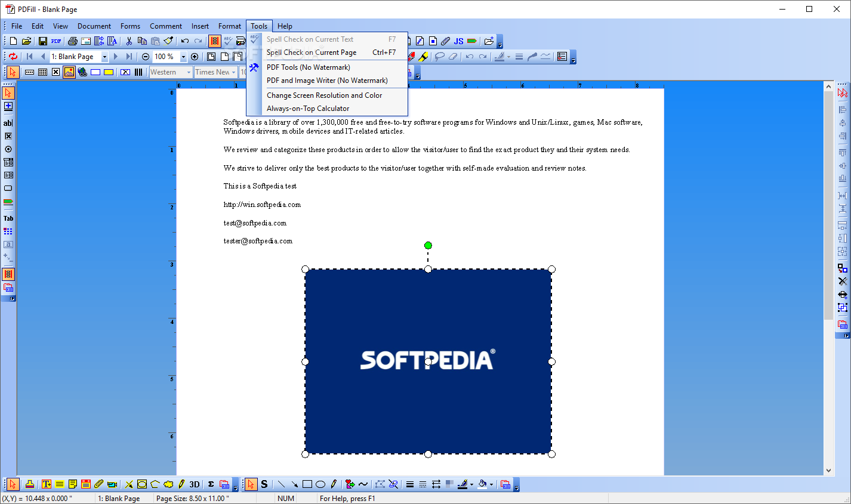Open the Document menu
This screenshot has height=504, width=851.
pos(94,26)
